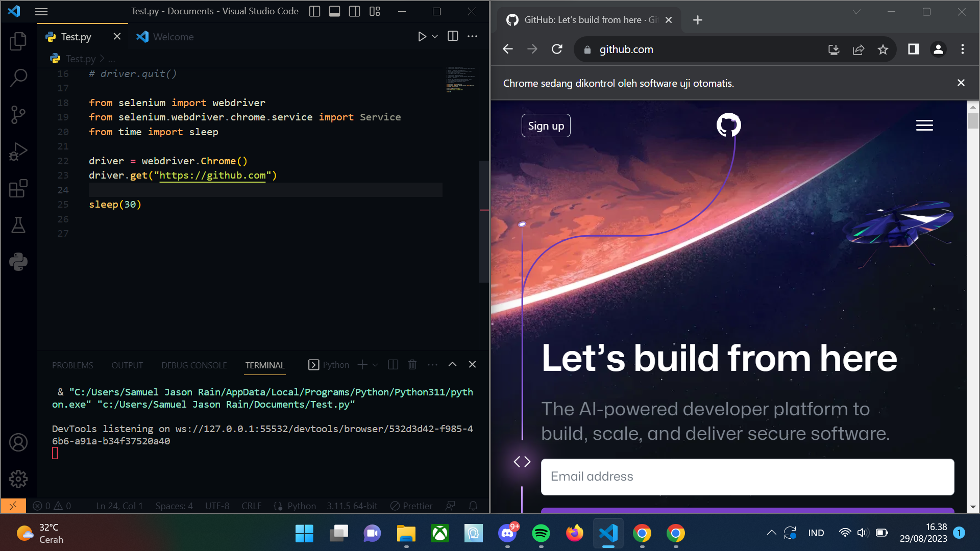Expand the run button dropdown arrow
Screen dimensions: 980x551
[x=435, y=37]
